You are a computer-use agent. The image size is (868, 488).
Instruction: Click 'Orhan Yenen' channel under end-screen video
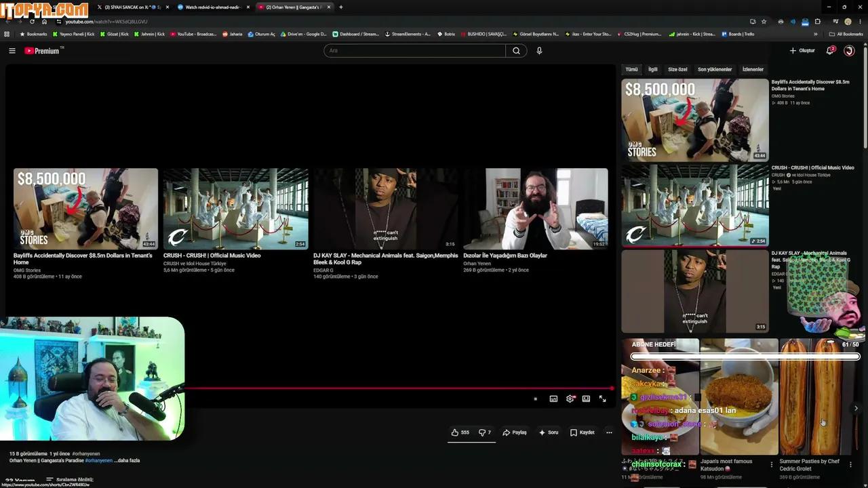click(x=477, y=263)
